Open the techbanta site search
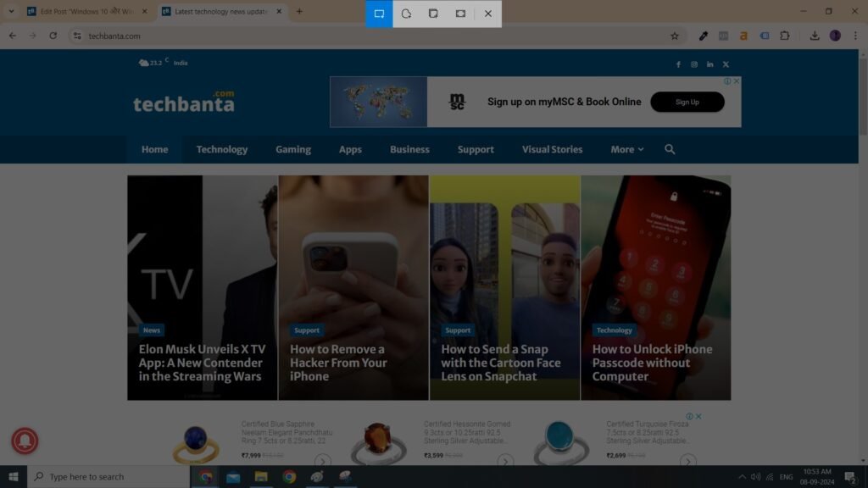868x488 pixels. click(x=670, y=149)
